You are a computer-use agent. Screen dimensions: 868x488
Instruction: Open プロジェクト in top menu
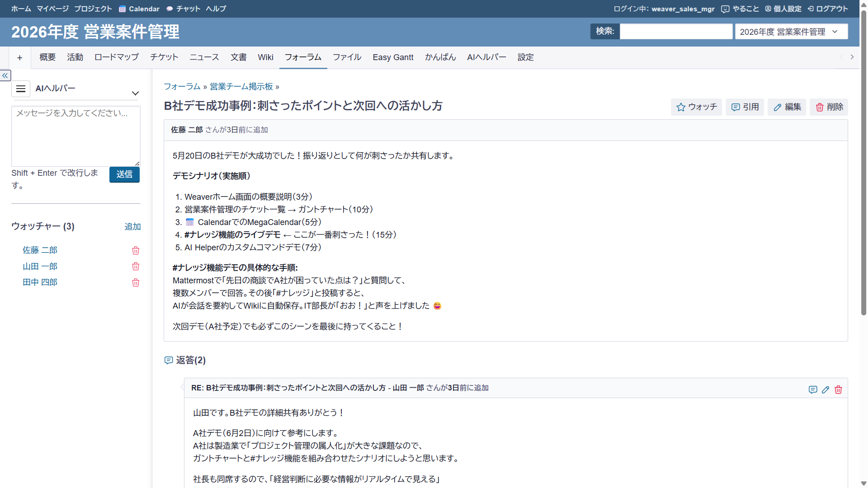coord(93,9)
